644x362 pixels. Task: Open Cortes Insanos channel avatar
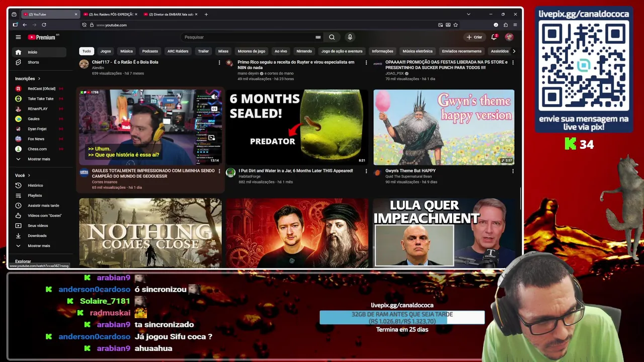tap(84, 172)
